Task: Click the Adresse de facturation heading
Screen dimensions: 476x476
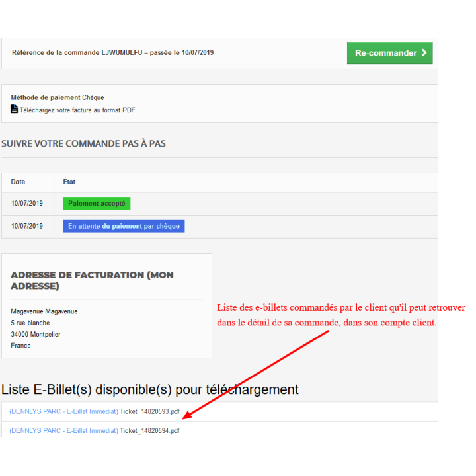Action: point(93,280)
